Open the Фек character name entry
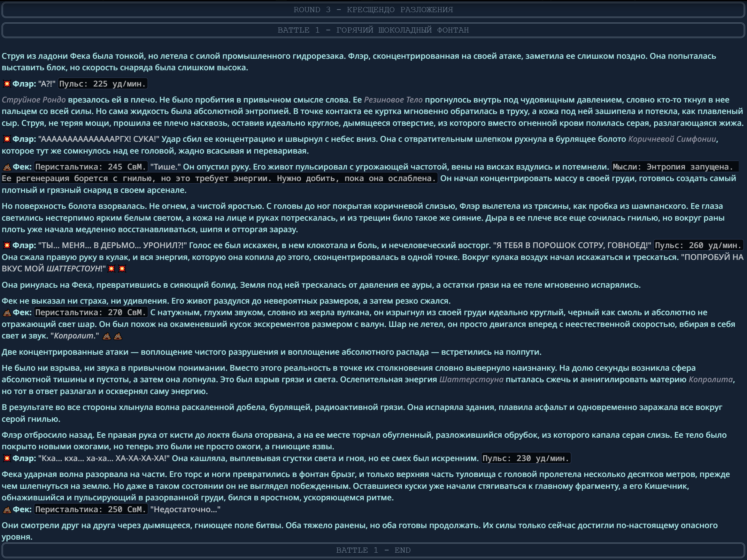 (21, 166)
